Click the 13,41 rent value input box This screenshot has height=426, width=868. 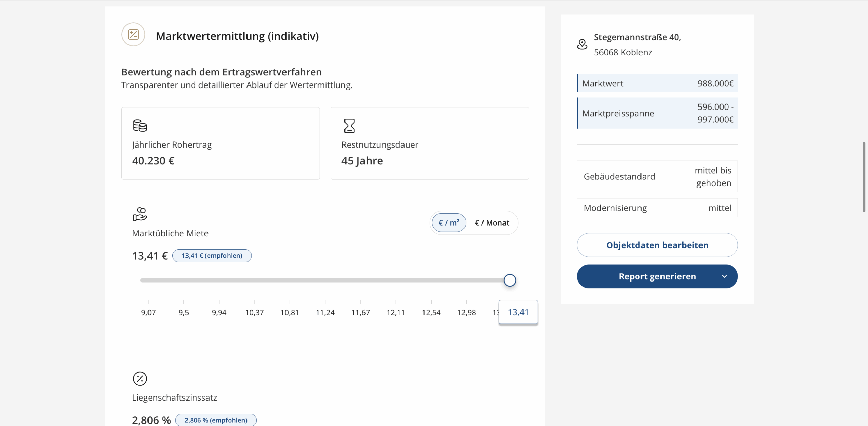tap(518, 312)
